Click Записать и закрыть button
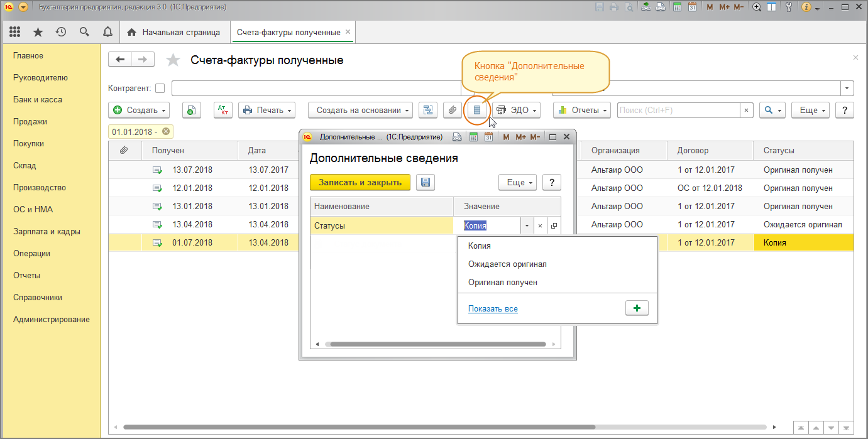This screenshot has height=439, width=868. (360, 182)
